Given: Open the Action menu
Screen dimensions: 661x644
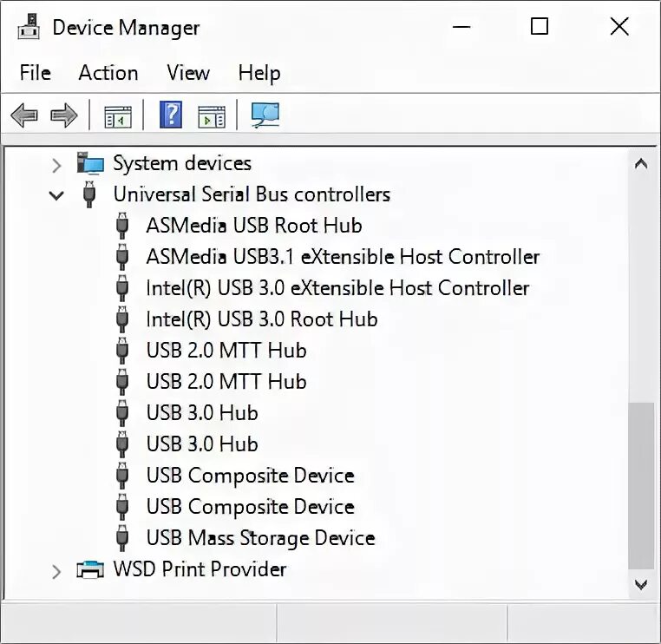Looking at the screenshot, I should pos(108,73).
